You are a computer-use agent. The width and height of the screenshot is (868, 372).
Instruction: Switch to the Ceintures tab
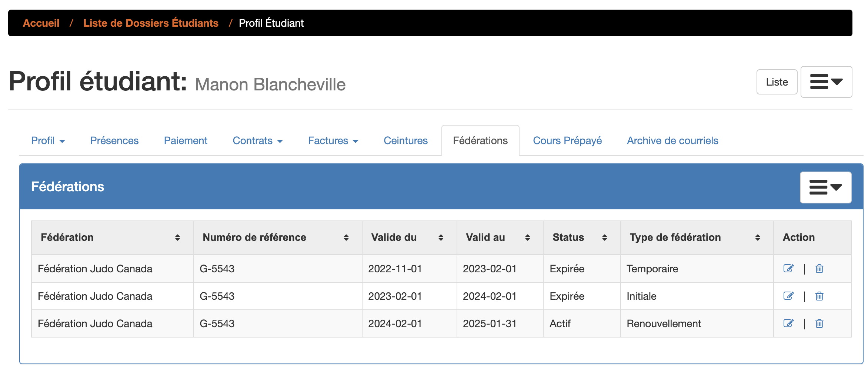pos(405,140)
